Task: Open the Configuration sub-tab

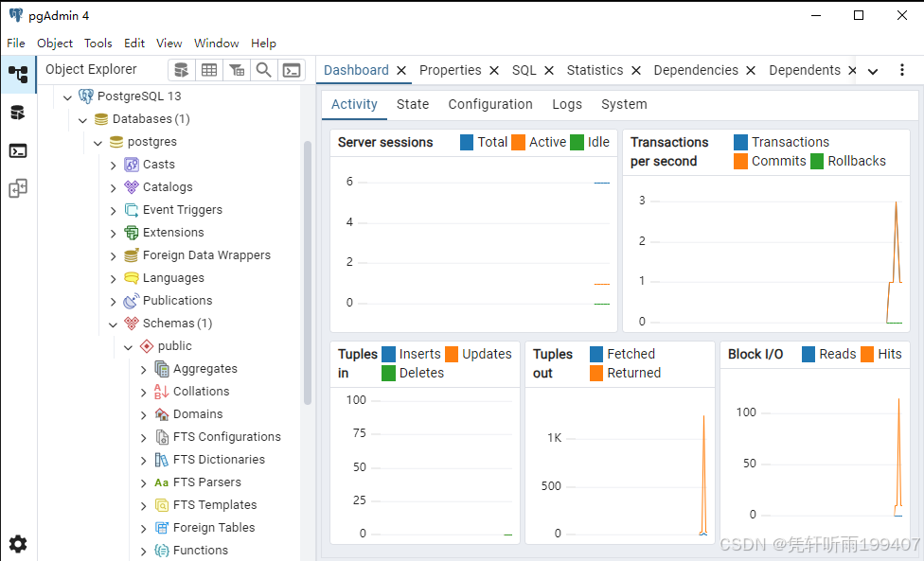Action: tap(490, 104)
